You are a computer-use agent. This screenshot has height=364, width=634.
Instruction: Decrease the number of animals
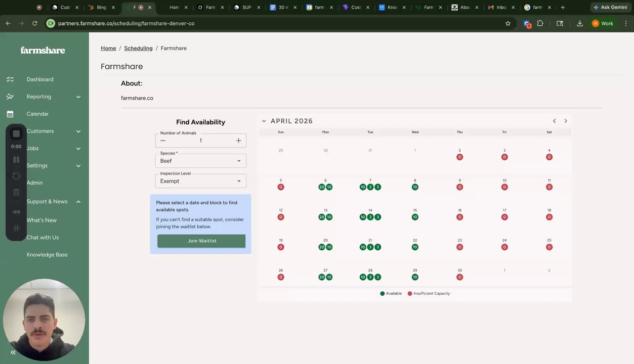pos(163,141)
